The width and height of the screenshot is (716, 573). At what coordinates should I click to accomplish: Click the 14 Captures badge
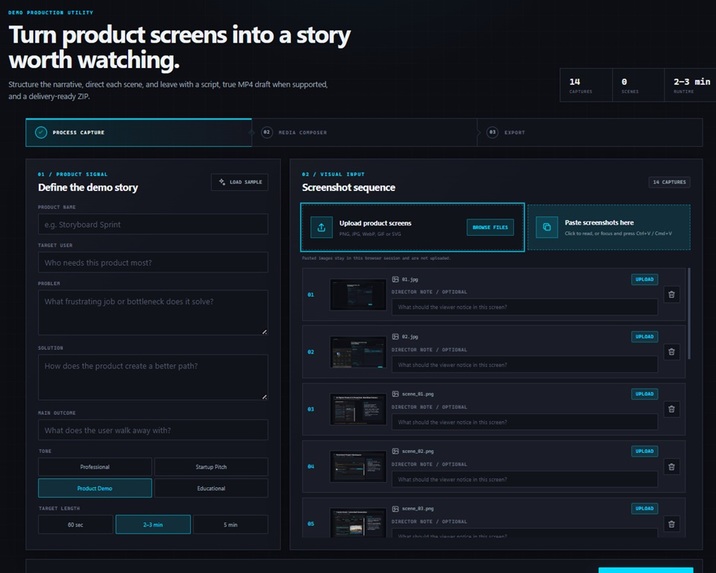tap(669, 182)
